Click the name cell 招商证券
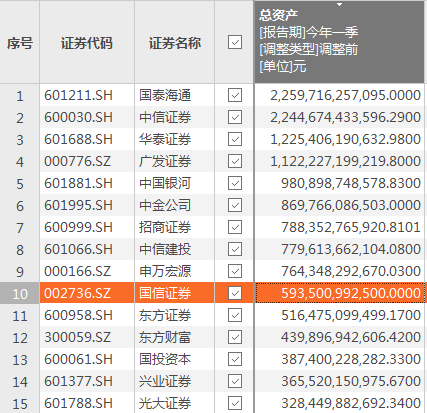The width and height of the screenshot is (427, 413). [x=175, y=227]
